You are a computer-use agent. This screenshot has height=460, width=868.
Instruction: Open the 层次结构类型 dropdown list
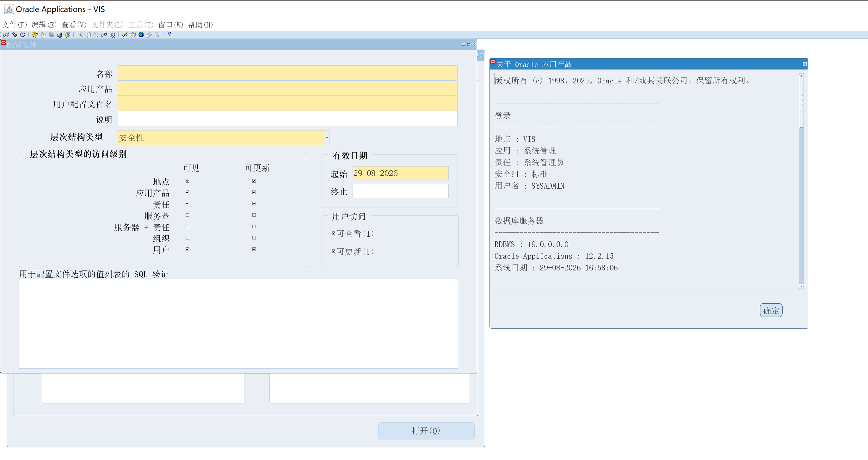pyautogui.click(x=327, y=138)
